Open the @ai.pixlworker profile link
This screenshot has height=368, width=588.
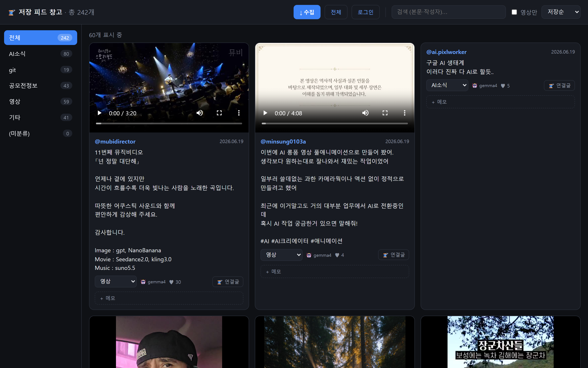[x=446, y=52]
